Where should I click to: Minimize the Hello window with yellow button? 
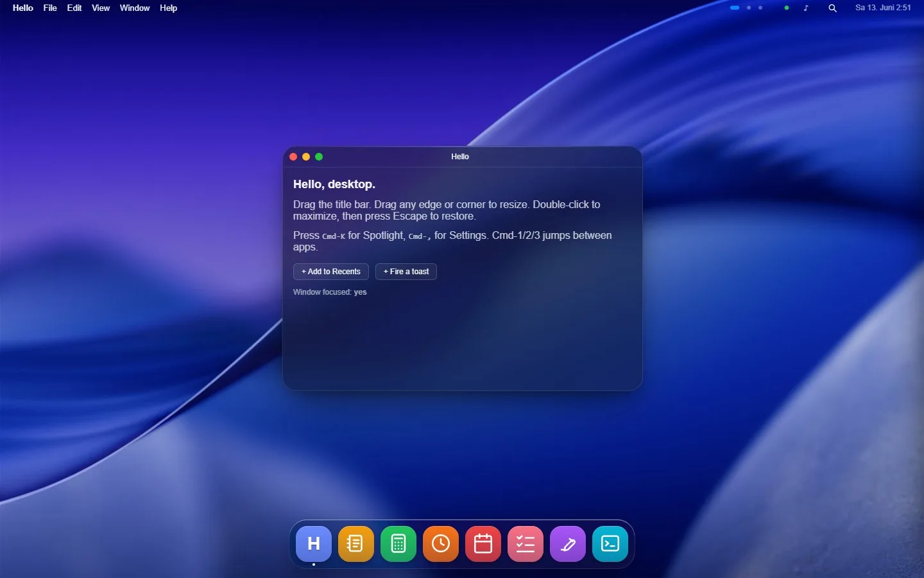[306, 157]
